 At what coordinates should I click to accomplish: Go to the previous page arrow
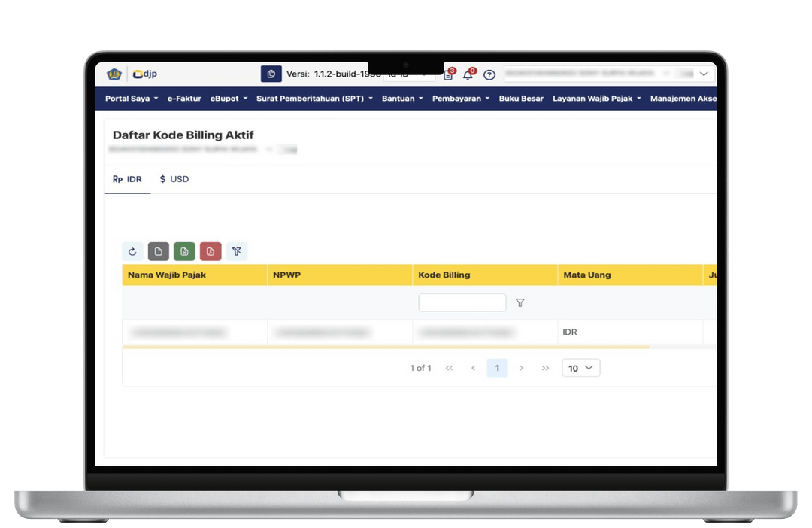474,368
